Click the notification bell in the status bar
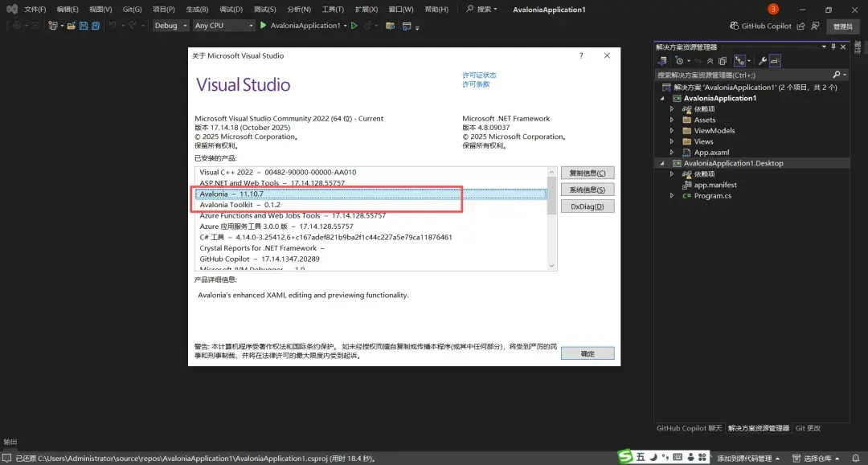The image size is (868, 465). [855, 458]
